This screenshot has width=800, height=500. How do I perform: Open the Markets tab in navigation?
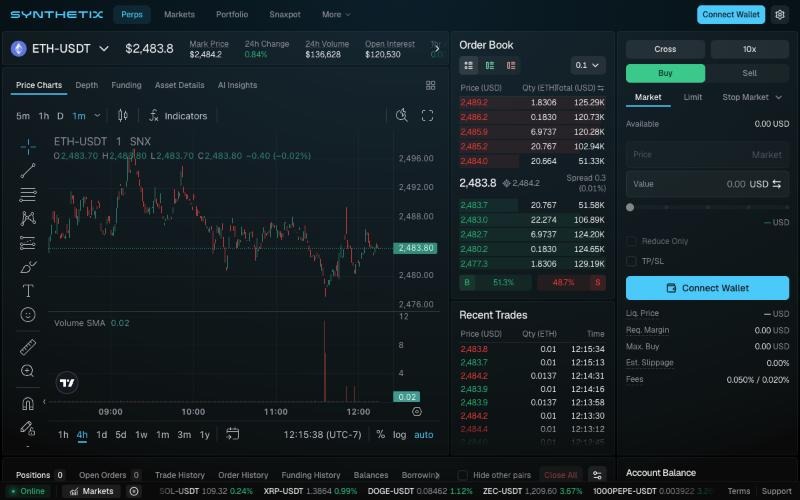[x=180, y=14]
